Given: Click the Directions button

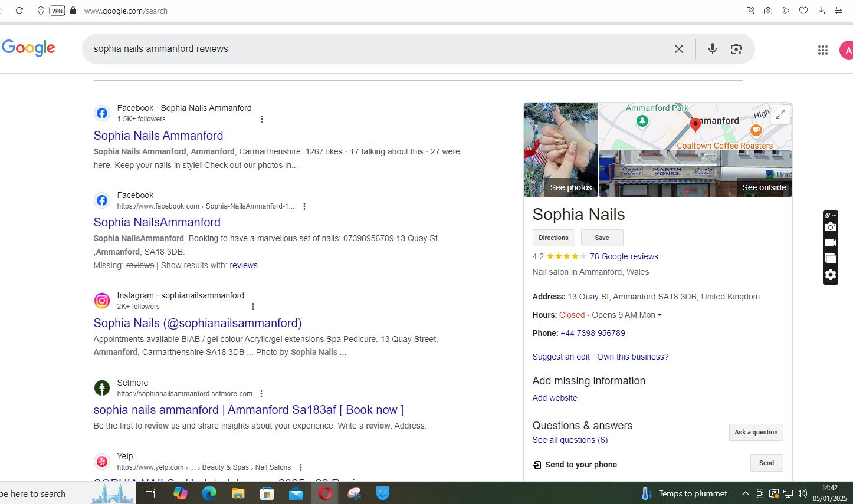Looking at the screenshot, I should coord(553,238).
